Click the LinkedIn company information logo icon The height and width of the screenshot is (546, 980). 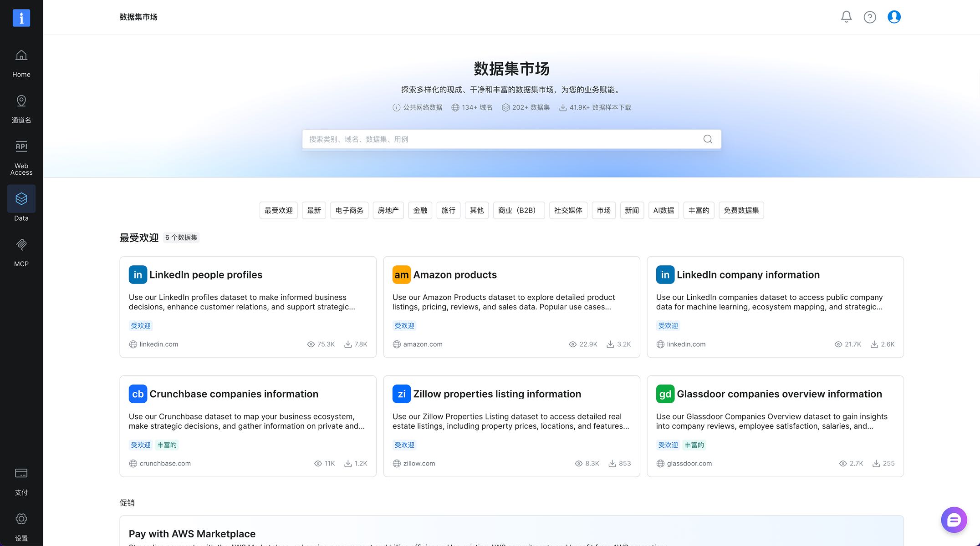(665, 275)
